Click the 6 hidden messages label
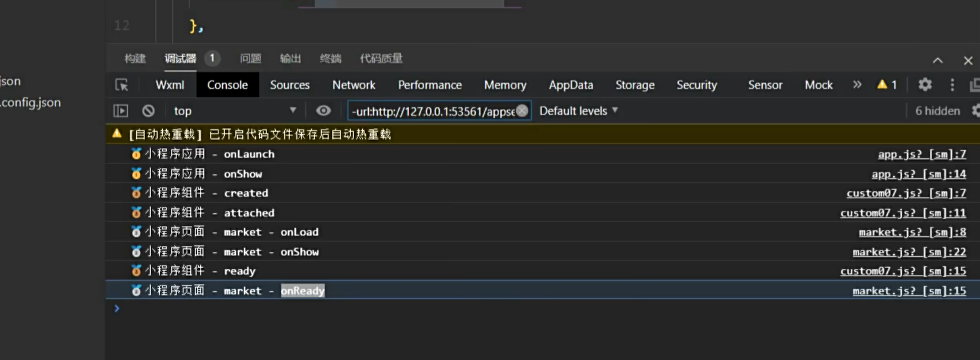Image resolution: width=980 pixels, height=360 pixels. [x=937, y=111]
